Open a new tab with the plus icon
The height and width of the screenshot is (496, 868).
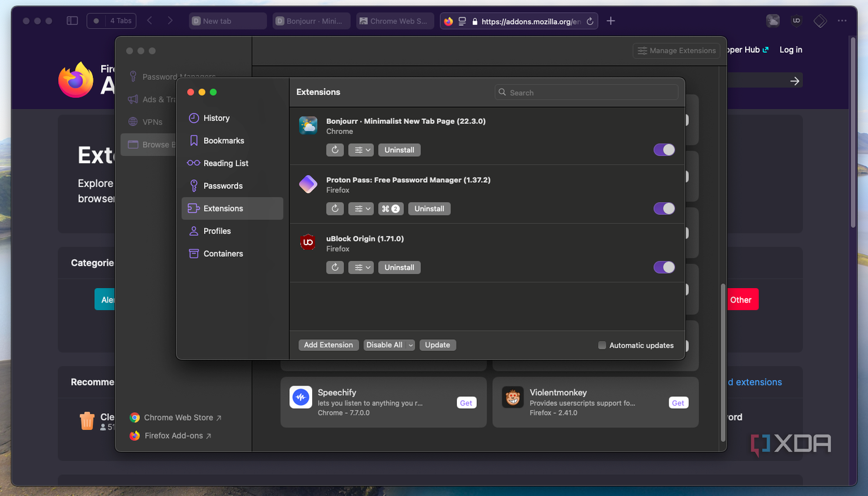[x=610, y=21]
